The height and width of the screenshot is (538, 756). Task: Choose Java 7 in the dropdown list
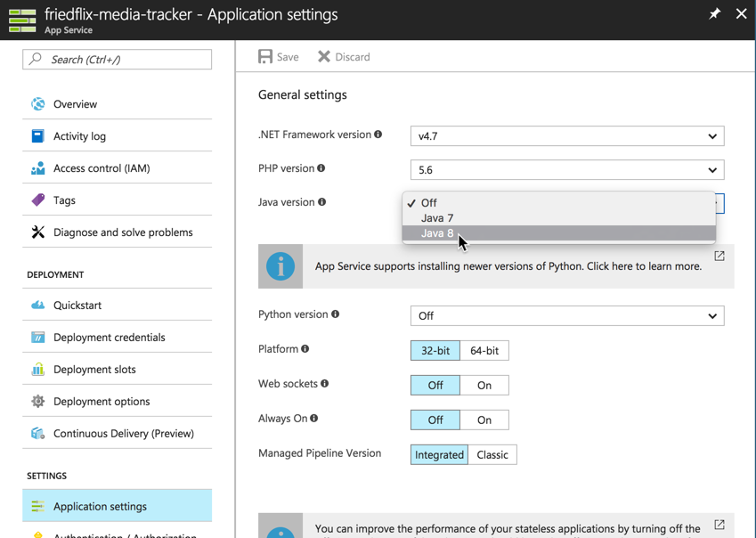(x=437, y=218)
